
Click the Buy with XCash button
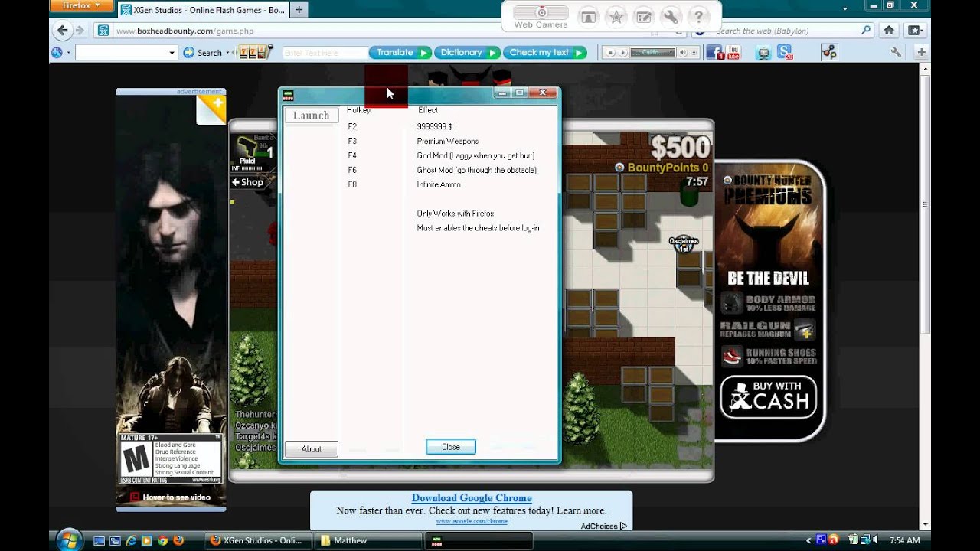(769, 397)
